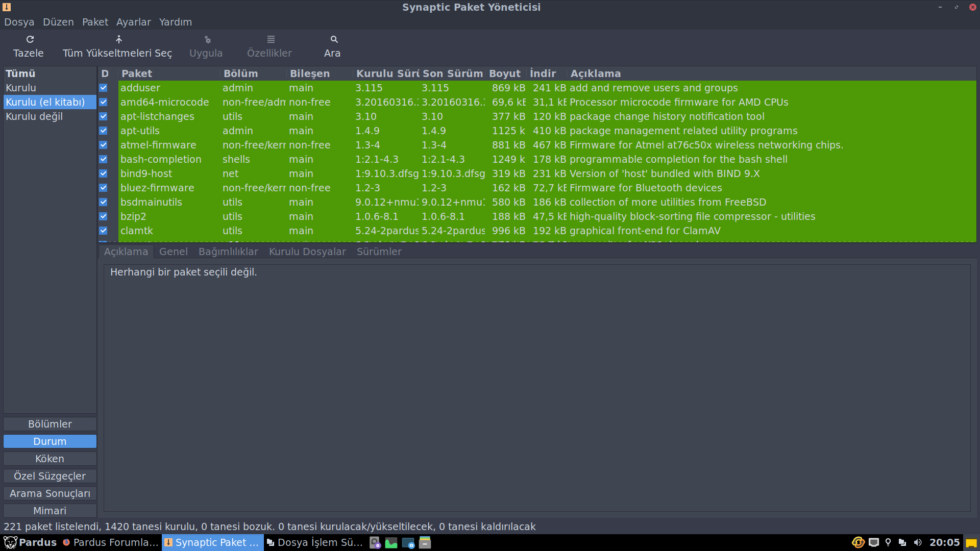This screenshot has width=980, height=551.
Task: Select Kurulu (el kitabı) status filter
Action: 44,102
